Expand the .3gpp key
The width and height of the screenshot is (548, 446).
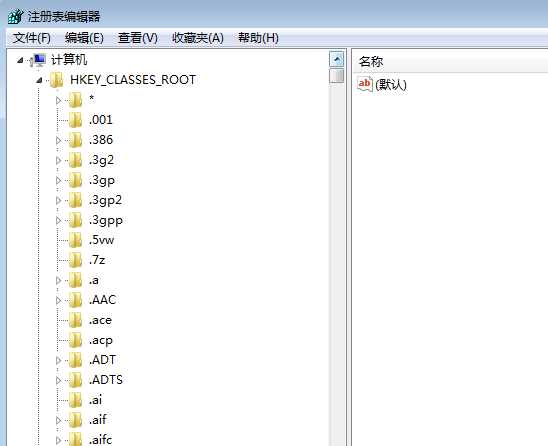click(x=58, y=220)
